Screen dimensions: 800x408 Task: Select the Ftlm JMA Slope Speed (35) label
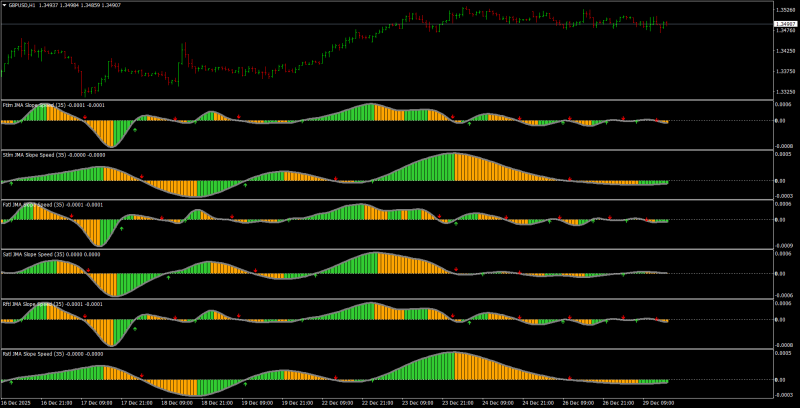[34, 105]
